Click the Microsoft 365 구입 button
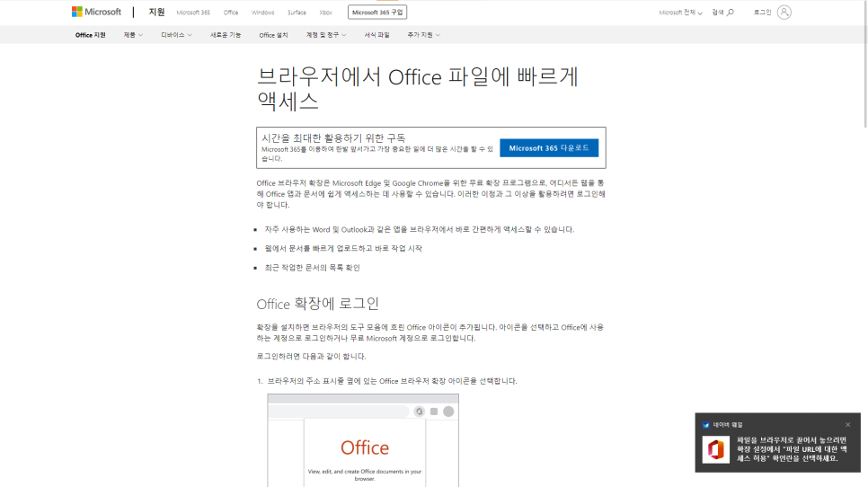This screenshot has height=487, width=868. (x=377, y=13)
